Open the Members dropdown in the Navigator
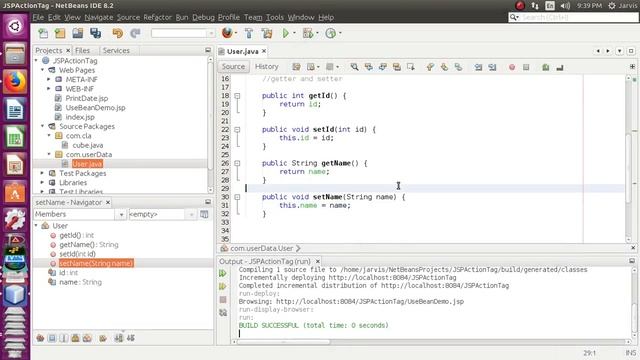This screenshot has width=640, height=360. (121, 214)
